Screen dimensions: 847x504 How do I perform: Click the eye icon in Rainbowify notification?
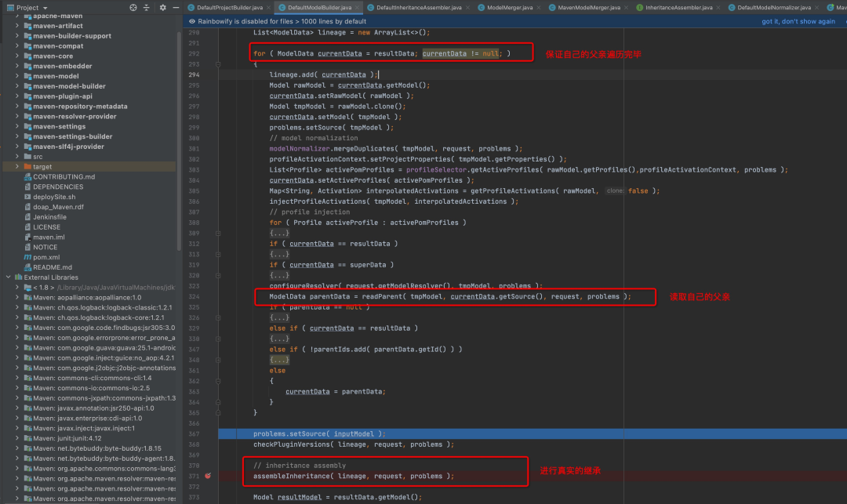point(193,21)
